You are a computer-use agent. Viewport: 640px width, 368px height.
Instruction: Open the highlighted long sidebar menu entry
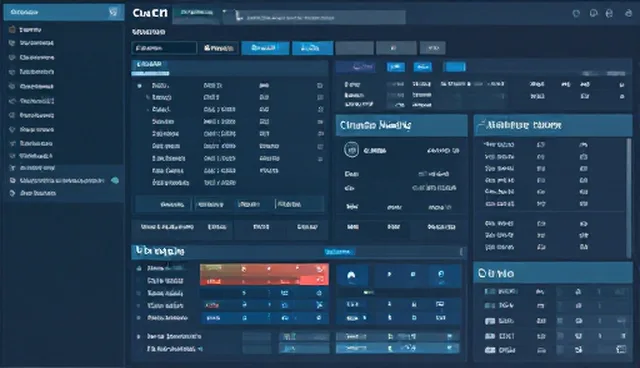click(62, 180)
